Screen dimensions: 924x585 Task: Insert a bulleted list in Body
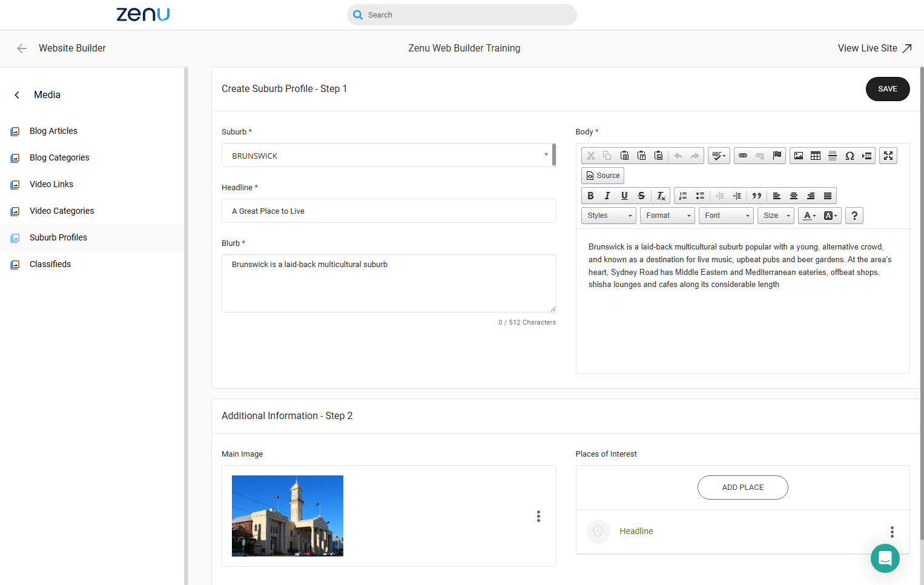pos(700,196)
